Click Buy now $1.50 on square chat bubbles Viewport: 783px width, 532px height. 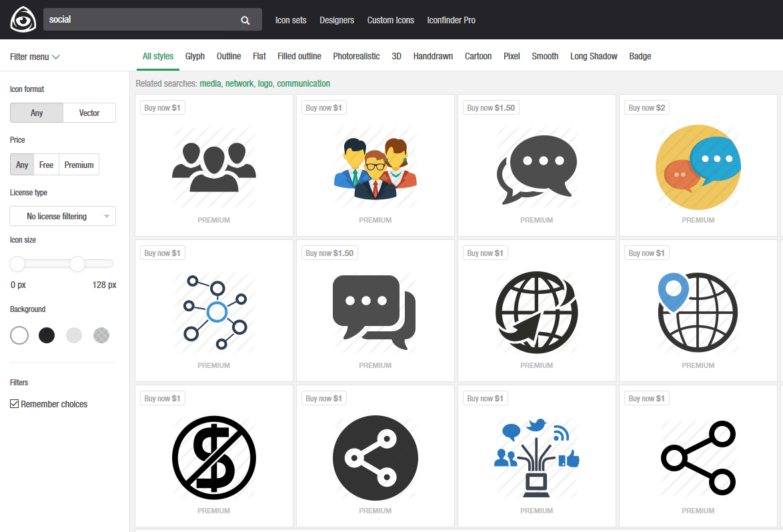point(329,253)
